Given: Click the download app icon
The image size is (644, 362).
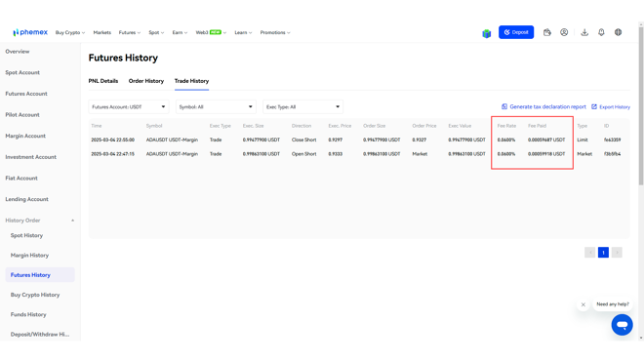Looking at the screenshot, I should [x=584, y=32].
